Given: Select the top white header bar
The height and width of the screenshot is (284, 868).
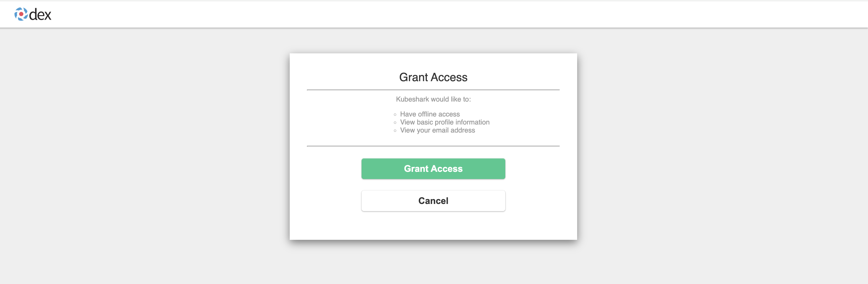Looking at the screenshot, I should coord(434,14).
